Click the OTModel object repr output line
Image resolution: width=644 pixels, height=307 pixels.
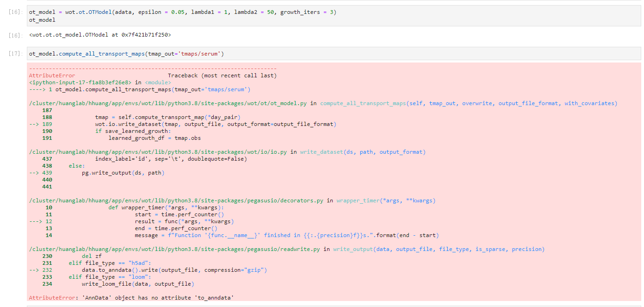(x=99, y=34)
